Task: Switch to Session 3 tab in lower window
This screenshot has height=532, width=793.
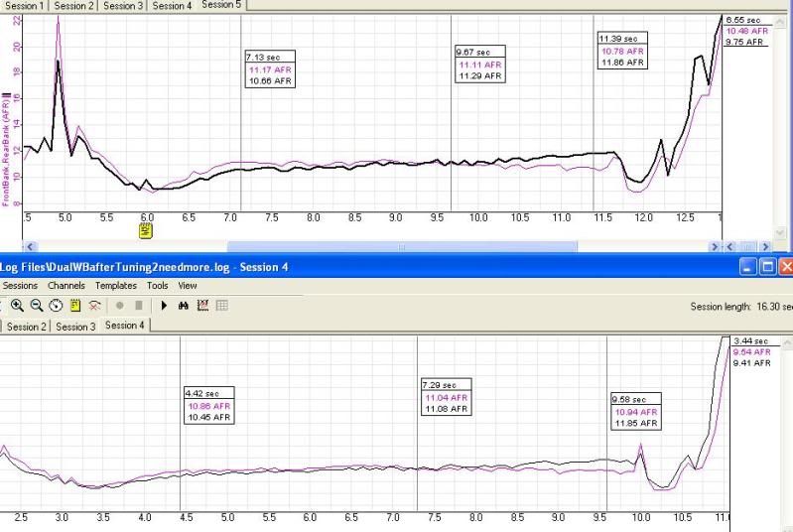Action: (x=75, y=327)
